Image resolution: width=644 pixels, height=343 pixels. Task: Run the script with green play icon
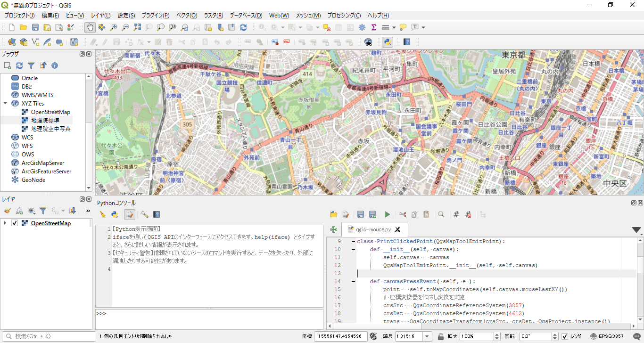pos(387,214)
